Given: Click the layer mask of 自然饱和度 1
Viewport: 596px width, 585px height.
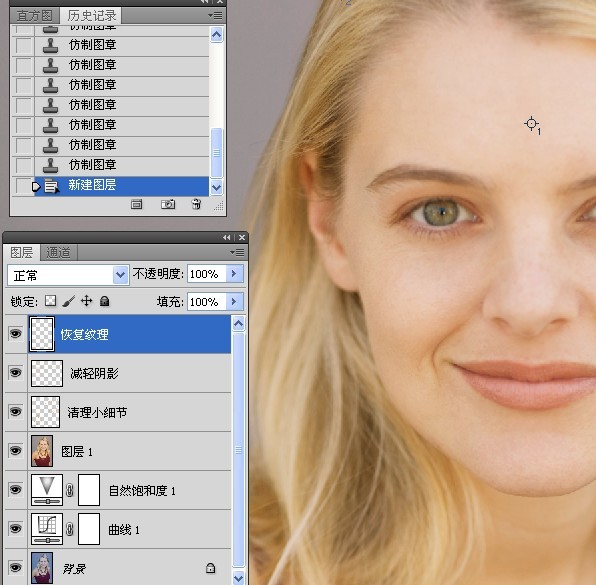Looking at the screenshot, I should click(89, 490).
